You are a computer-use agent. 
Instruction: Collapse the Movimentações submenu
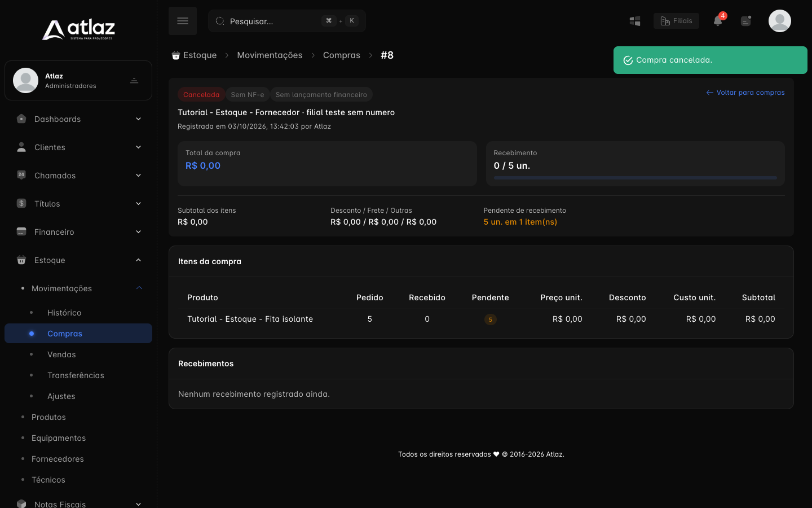coord(139,288)
